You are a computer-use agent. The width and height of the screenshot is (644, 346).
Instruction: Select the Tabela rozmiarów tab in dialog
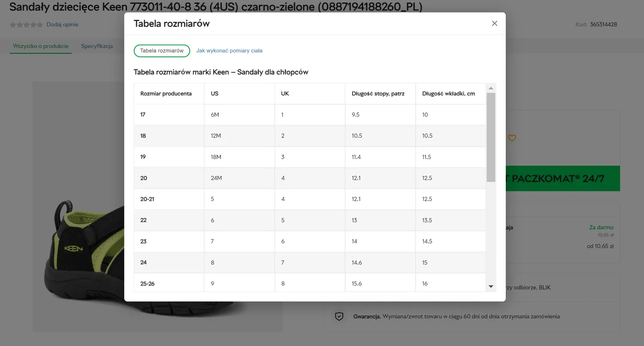coord(162,51)
